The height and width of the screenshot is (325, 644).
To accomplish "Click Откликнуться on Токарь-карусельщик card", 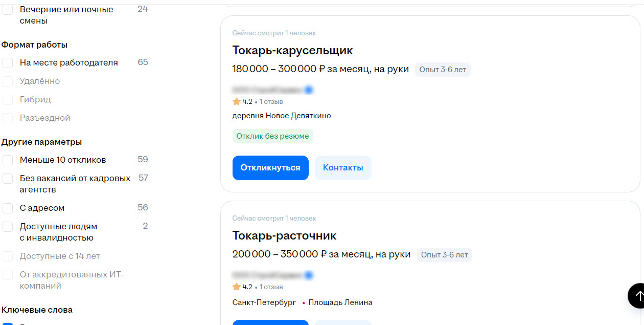I will click(x=270, y=168).
